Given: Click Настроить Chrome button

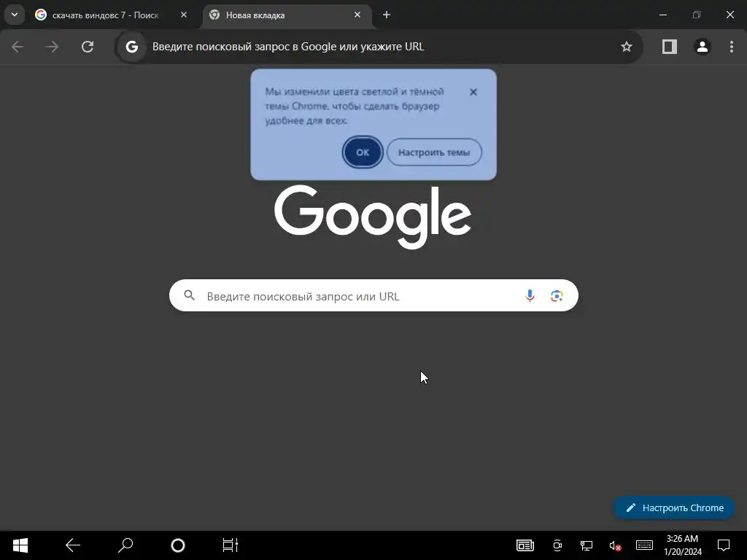Looking at the screenshot, I should [x=674, y=508].
